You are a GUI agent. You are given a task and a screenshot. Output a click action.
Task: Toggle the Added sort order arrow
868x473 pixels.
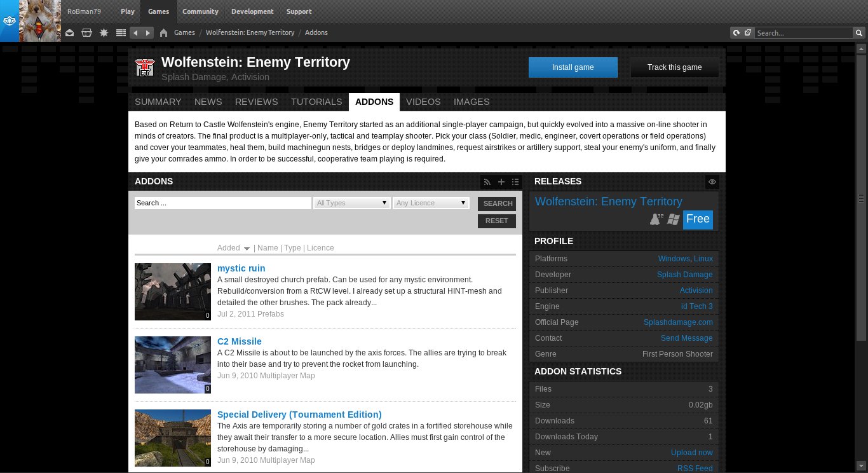pyautogui.click(x=247, y=249)
